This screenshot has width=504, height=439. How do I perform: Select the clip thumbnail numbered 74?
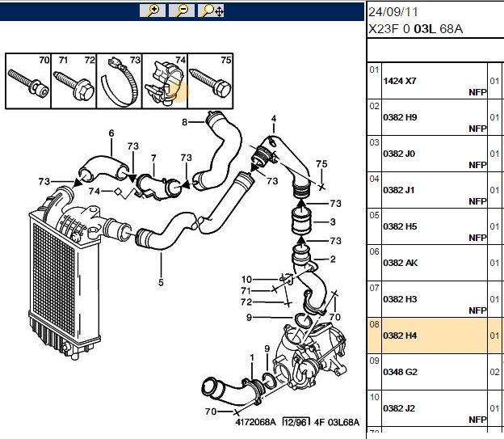click(165, 81)
